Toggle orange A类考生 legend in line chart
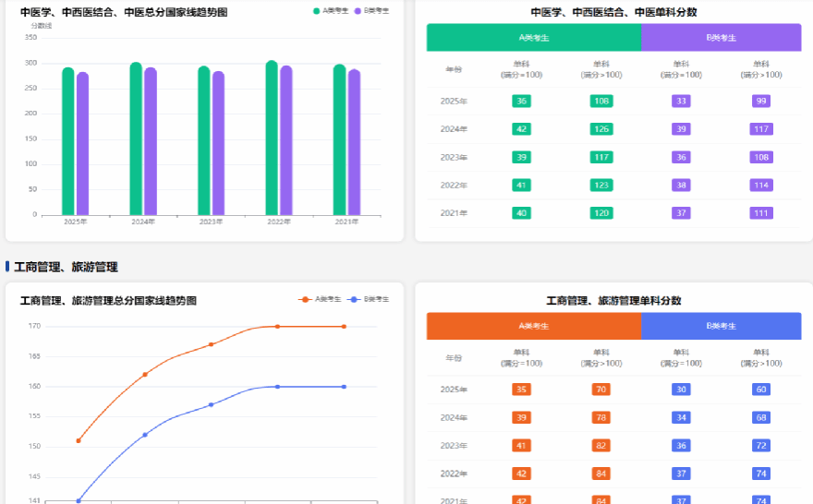Viewport: 813px width, 504px height. 320,299
